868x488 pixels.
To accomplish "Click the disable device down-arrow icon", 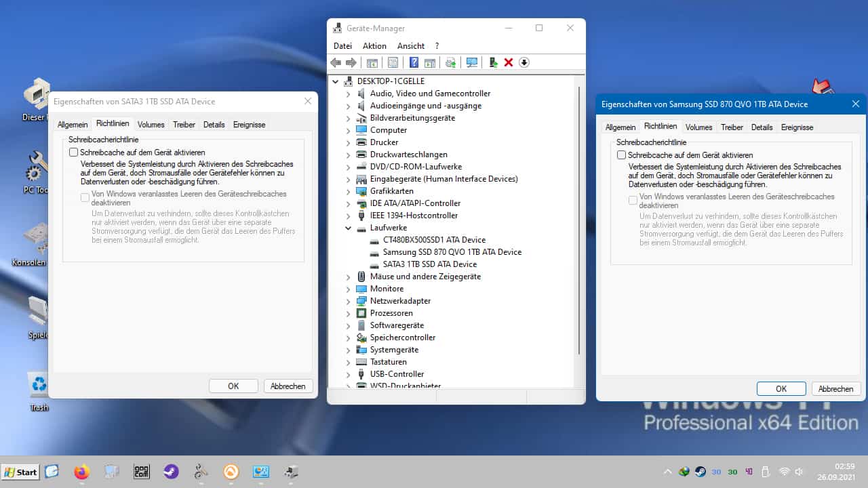I will (524, 62).
